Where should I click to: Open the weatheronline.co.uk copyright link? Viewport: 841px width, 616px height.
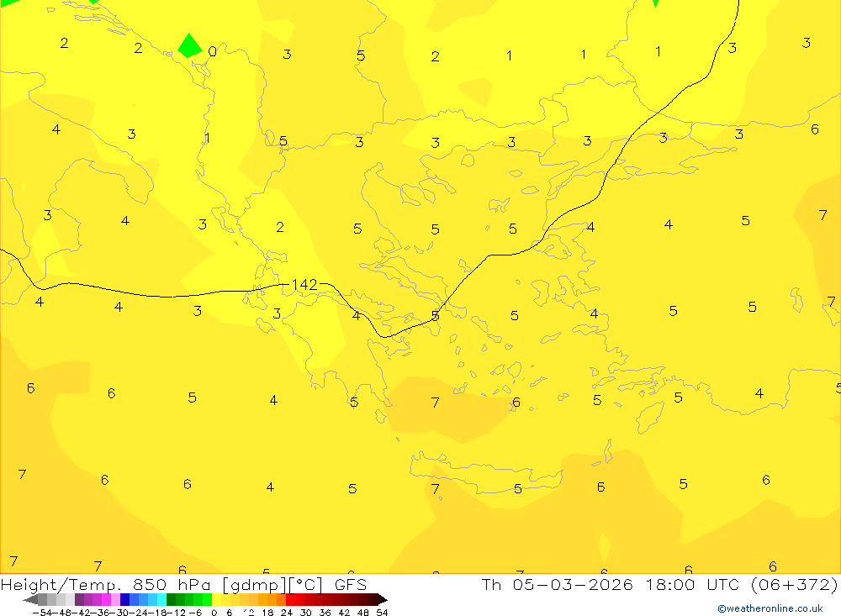pos(770,608)
